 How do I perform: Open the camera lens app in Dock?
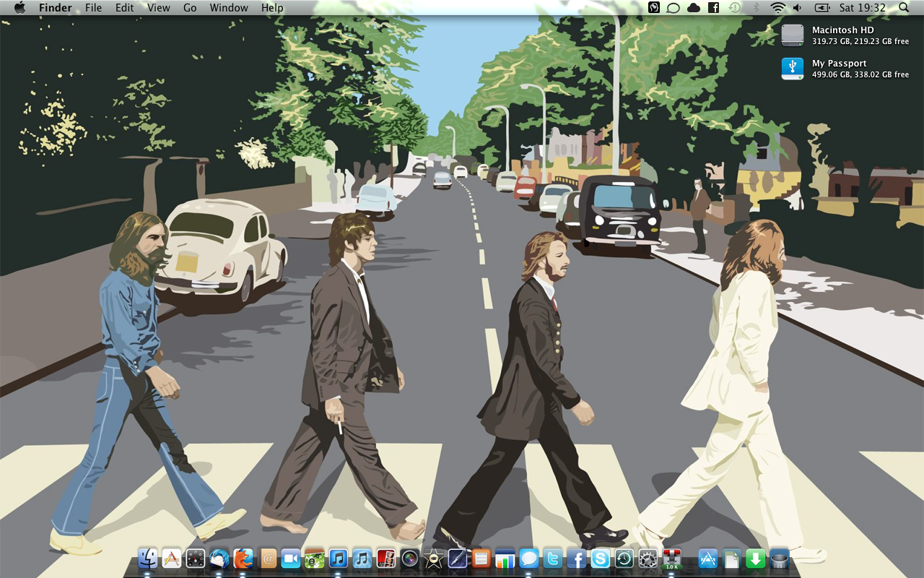[x=410, y=558]
